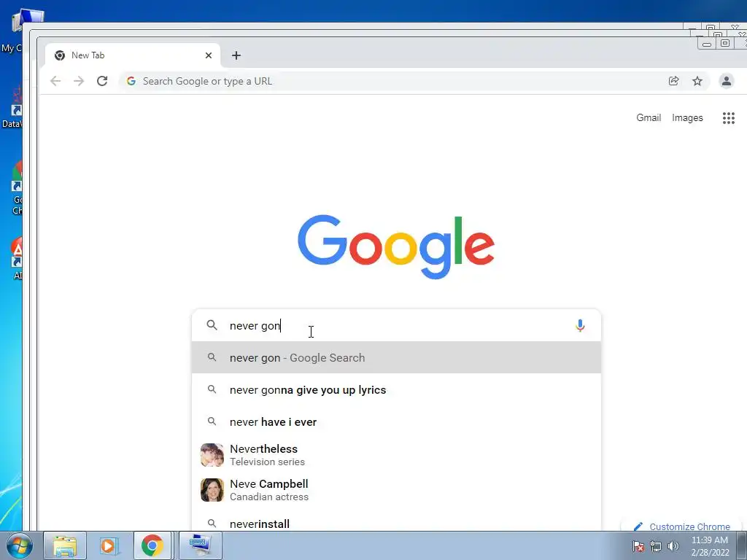Image resolution: width=747 pixels, height=560 pixels.
Task: Open the Google apps grid
Action: 729,118
